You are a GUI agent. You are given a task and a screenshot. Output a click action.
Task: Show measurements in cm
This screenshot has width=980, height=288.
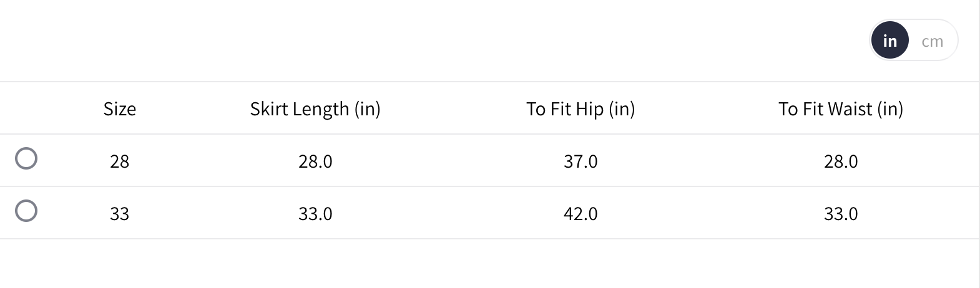pyautogui.click(x=932, y=41)
